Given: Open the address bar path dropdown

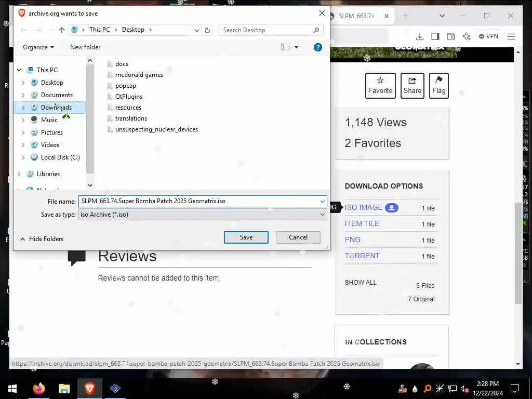Looking at the screenshot, I should [196, 30].
